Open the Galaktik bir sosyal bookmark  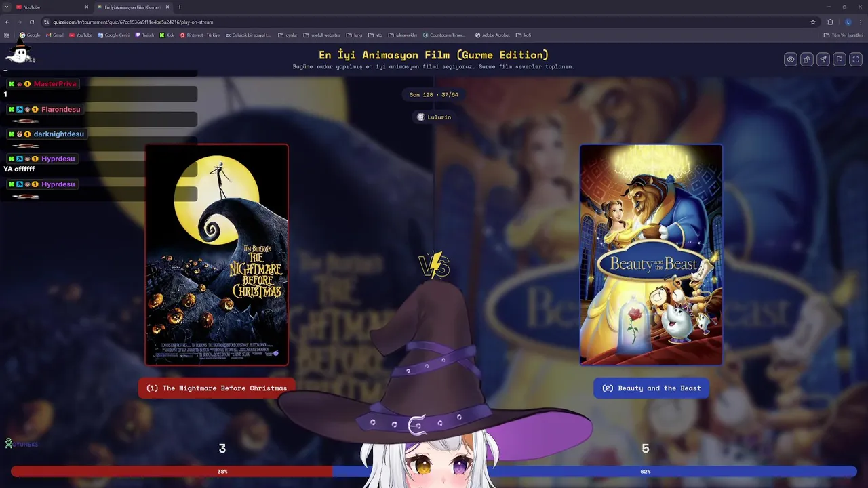(248, 35)
